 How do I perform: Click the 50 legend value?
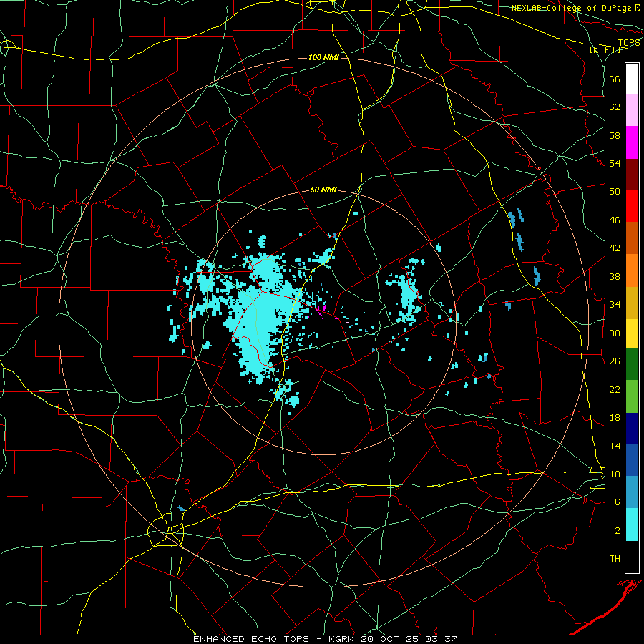(615, 192)
